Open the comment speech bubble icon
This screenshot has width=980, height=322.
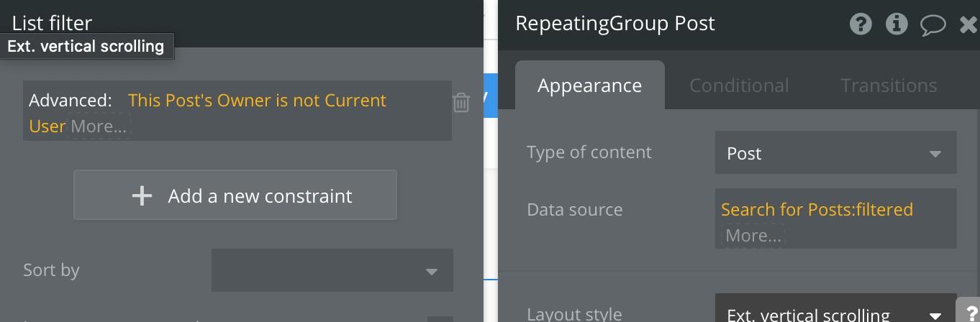tap(933, 25)
